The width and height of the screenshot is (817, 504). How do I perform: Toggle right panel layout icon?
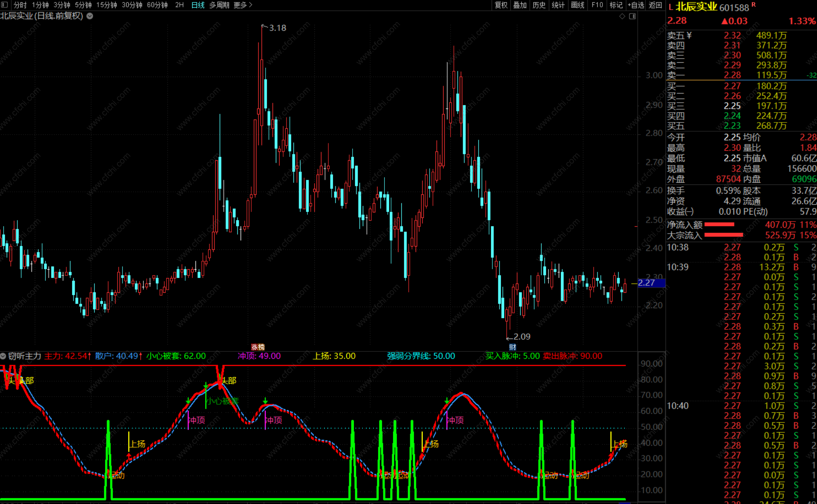pyautogui.click(x=632, y=16)
